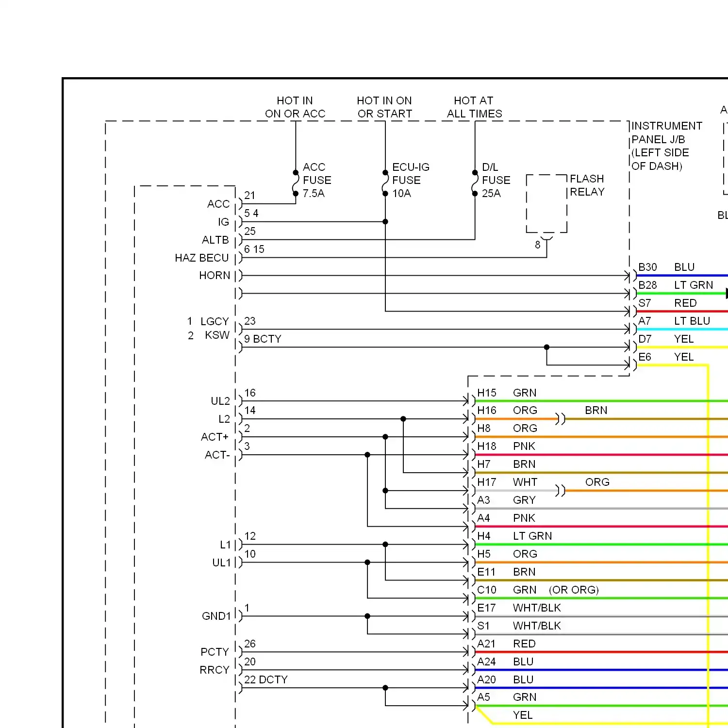728x728 pixels.
Task: Select the ACT- pin label
Action: point(217,455)
